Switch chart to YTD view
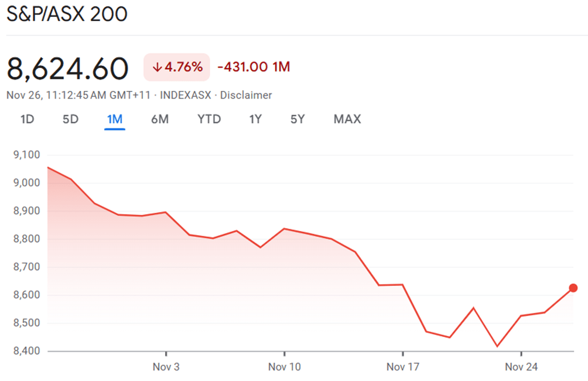The image size is (588, 381). point(209,120)
